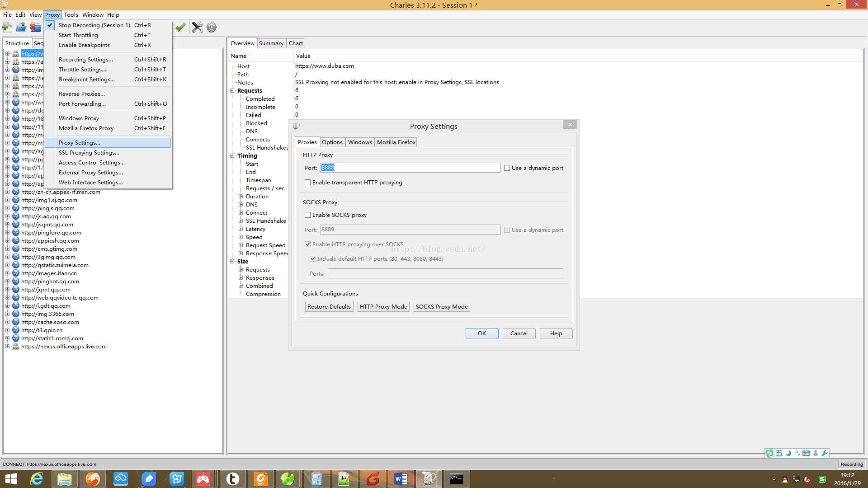The height and width of the screenshot is (488, 868).
Task: Collapse the Requests group in Overview
Action: point(232,91)
